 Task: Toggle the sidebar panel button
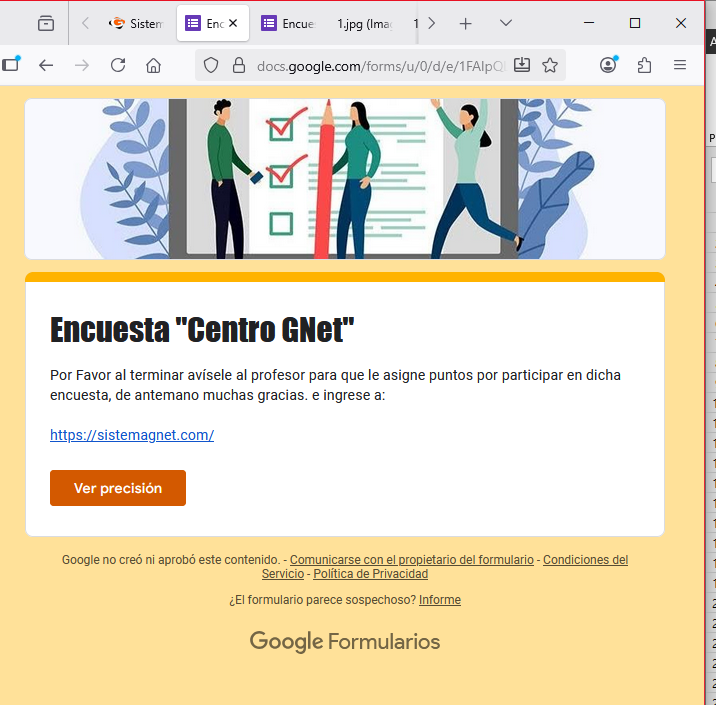point(10,65)
